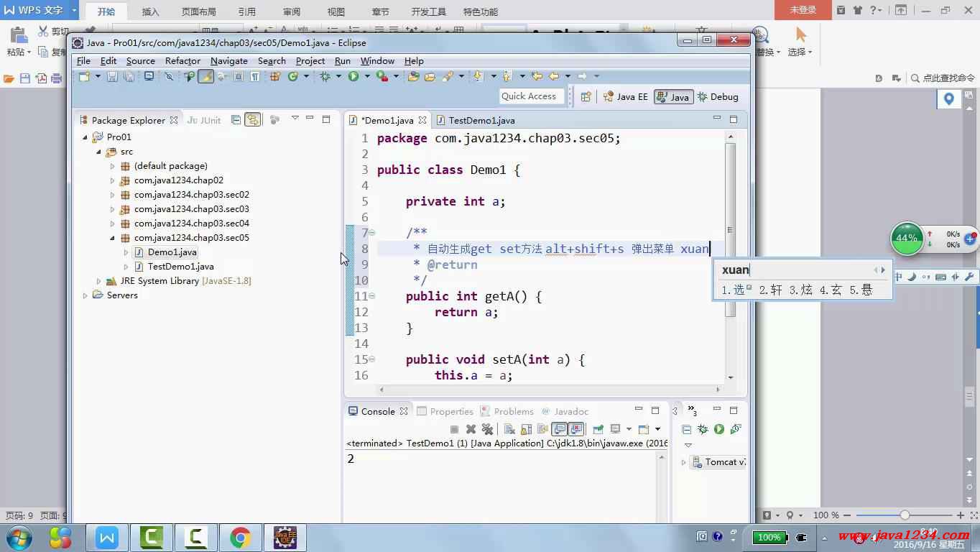The image size is (980, 552).
Task: Switch to Debug perspective
Action: [x=716, y=96]
